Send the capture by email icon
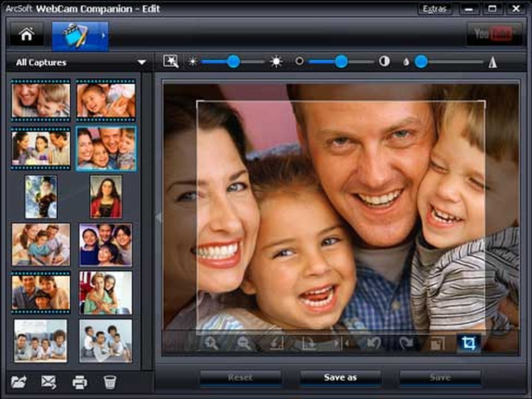The image size is (532, 399). click(49, 382)
